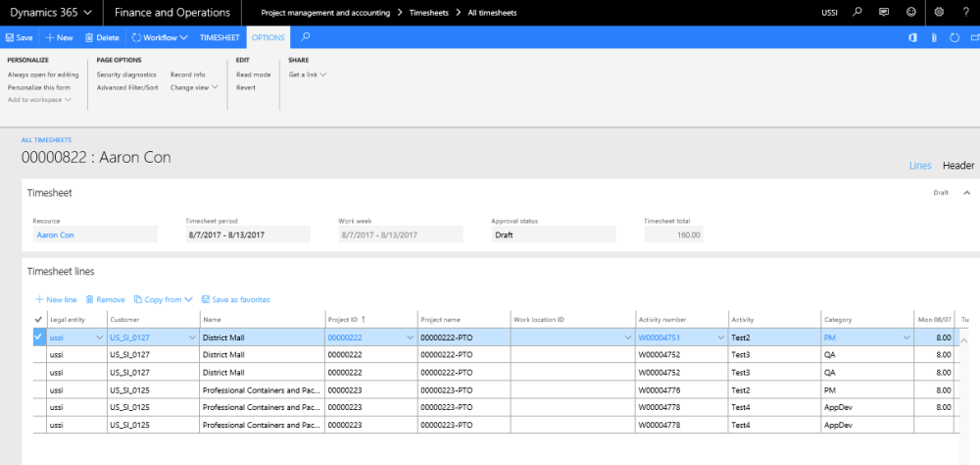Open the messages notification icon
Viewport: 980px width, 465px height.
pos(885,13)
